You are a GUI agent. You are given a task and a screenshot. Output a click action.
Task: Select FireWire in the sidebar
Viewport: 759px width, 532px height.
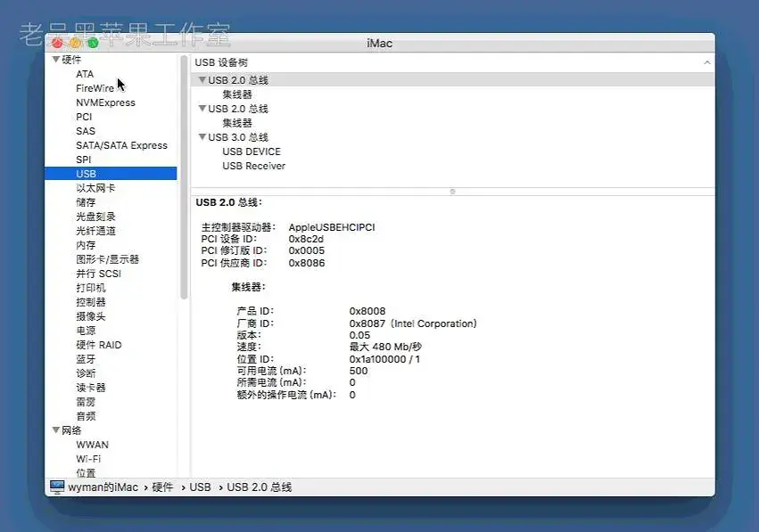95,88
